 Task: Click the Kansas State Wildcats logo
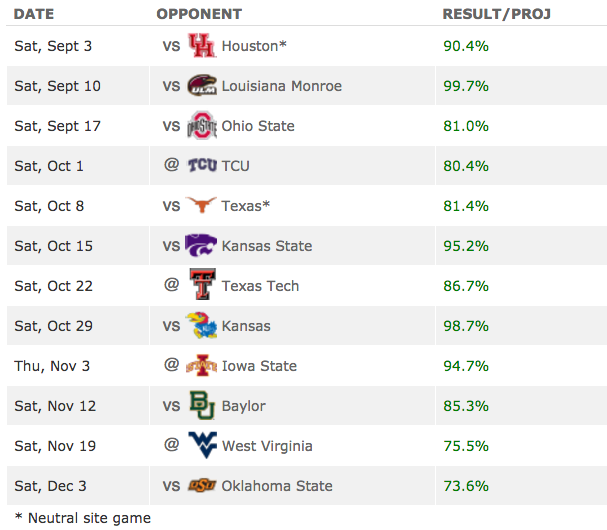click(201, 246)
